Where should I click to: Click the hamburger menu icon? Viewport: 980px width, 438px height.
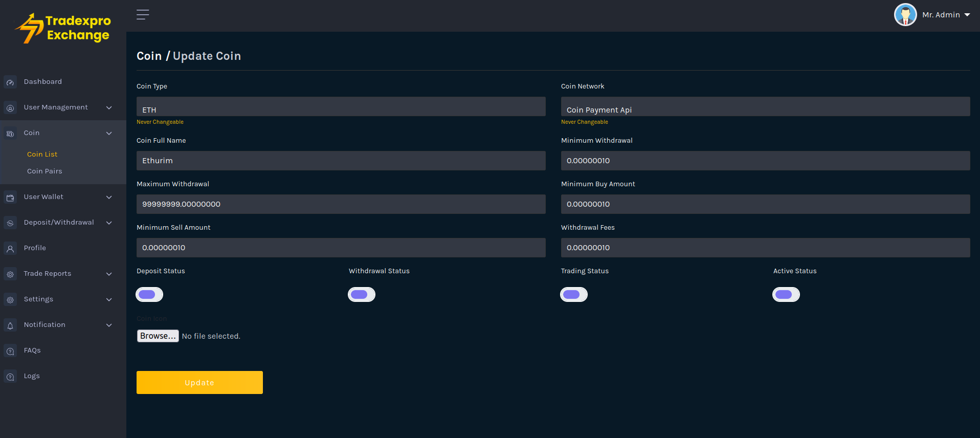click(x=143, y=15)
